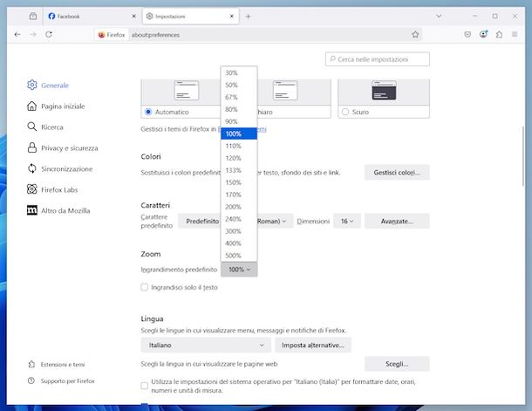Choose the Automatico theme thumbnail
This screenshot has width=532, height=411.
point(187,90)
